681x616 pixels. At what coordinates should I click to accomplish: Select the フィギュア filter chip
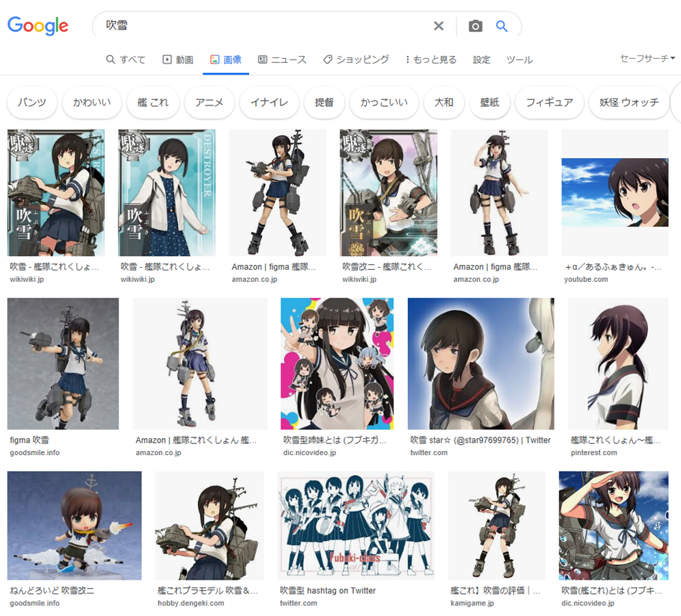coord(550,103)
